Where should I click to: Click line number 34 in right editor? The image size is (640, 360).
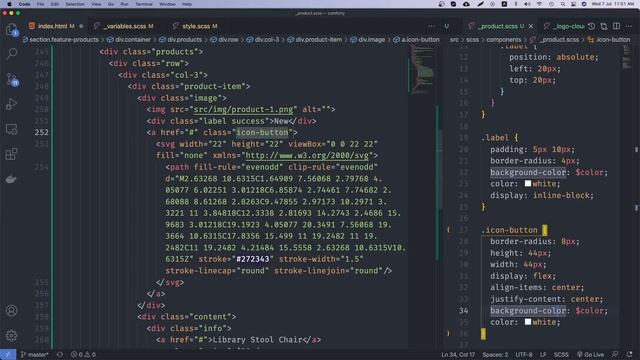tap(464, 311)
